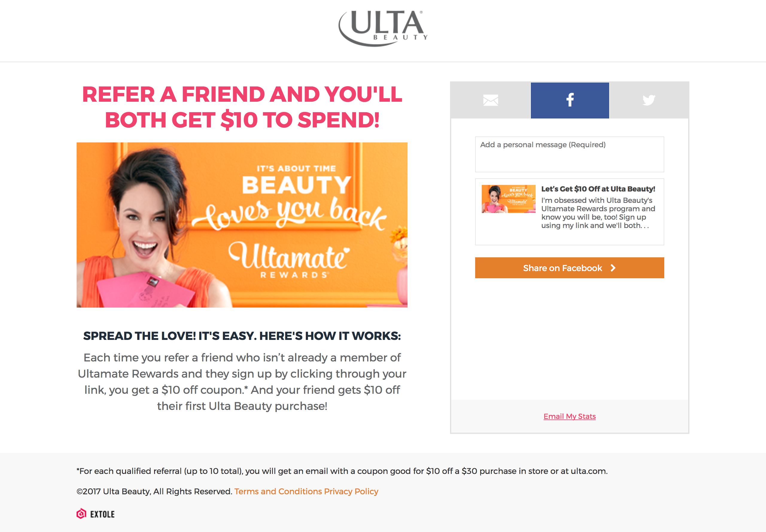Viewport: 766px width, 532px height.
Task: Click the Spread the Love heading
Action: pyautogui.click(x=242, y=336)
